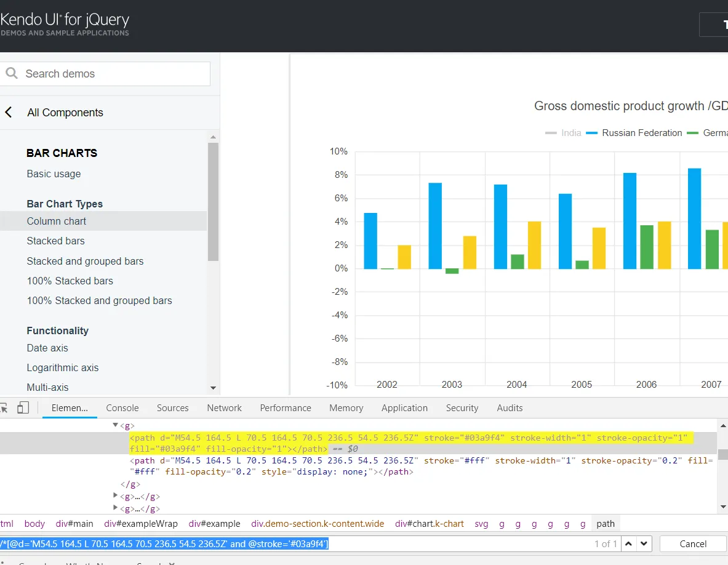This screenshot has height=565, width=728.
Task: Open 100% Stacked and grouped bars demo
Action: (99, 300)
